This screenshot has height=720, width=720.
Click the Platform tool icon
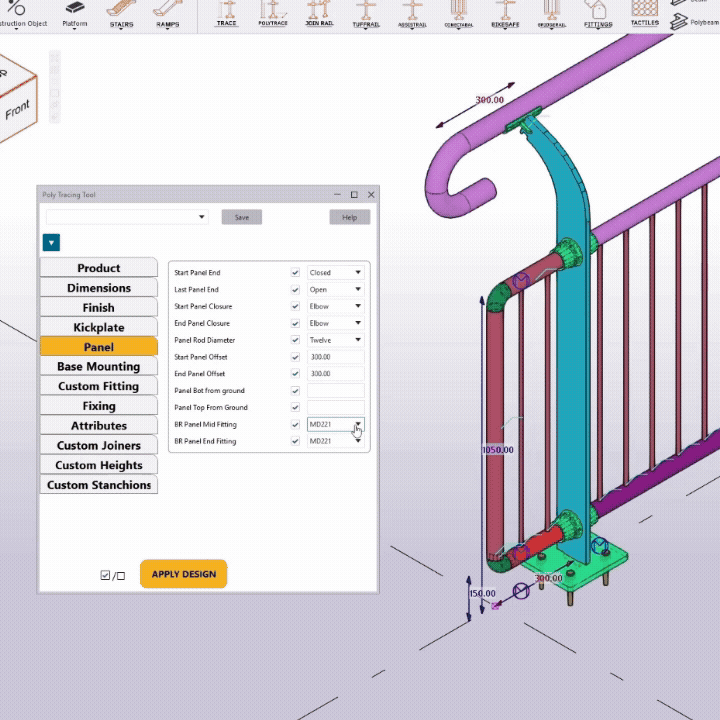(x=74, y=12)
